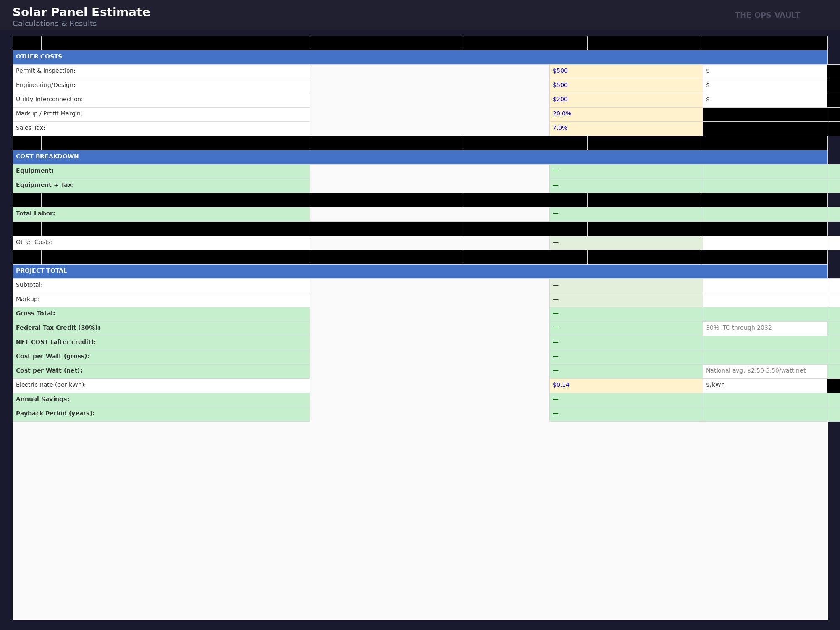Screen dimensions: 840x630
Task: Select the 'Engineering/Design:' label
Action: click(x=161, y=86)
